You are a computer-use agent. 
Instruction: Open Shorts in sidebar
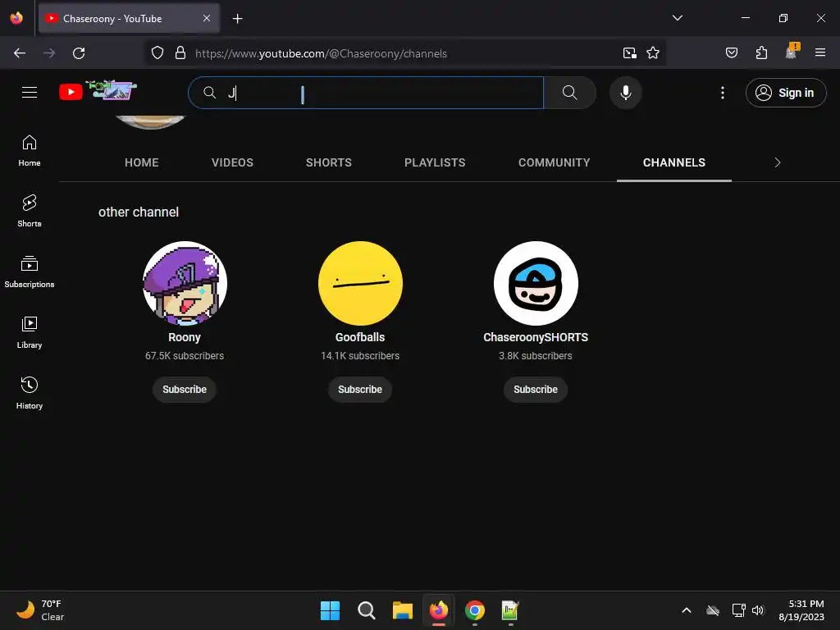(30, 211)
